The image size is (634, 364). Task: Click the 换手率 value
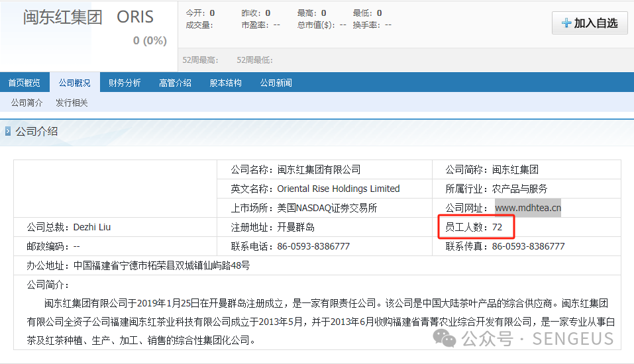point(388,25)
